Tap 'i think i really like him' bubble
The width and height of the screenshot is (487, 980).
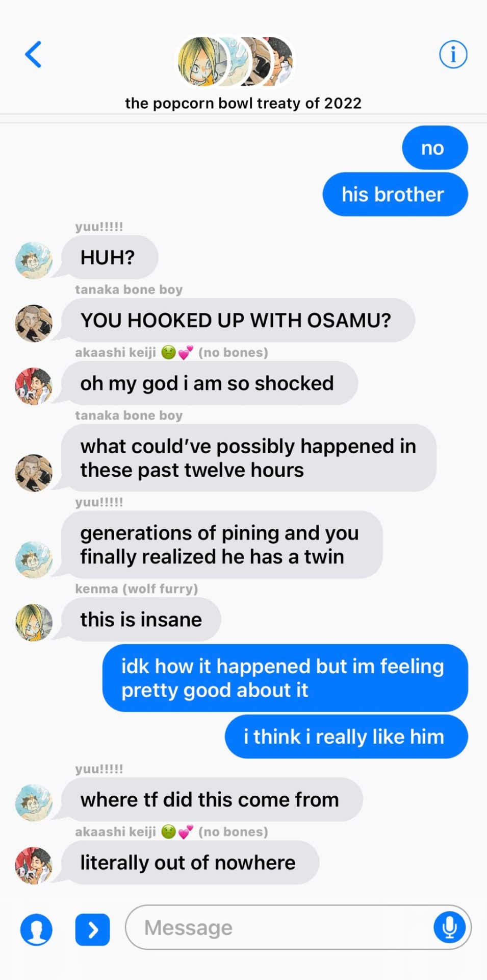(x=346, y=737)
